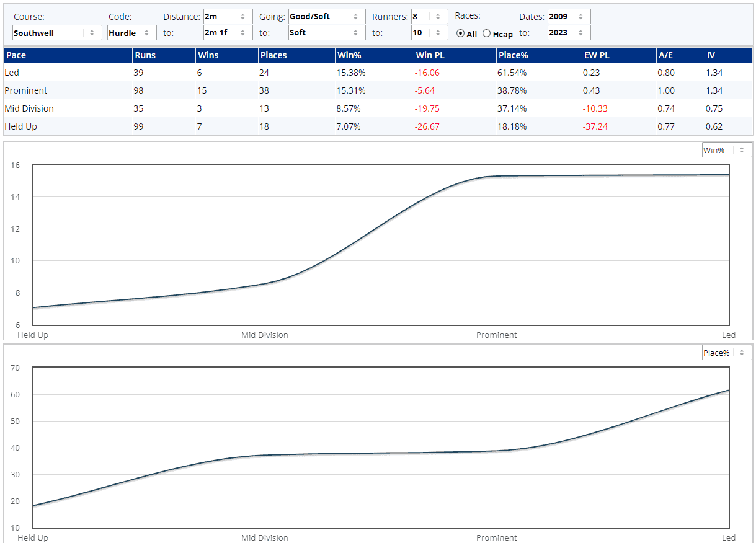The height and width of the screenshot is (543, 756).
Task: Select the All races radio button
Action: 461,34
